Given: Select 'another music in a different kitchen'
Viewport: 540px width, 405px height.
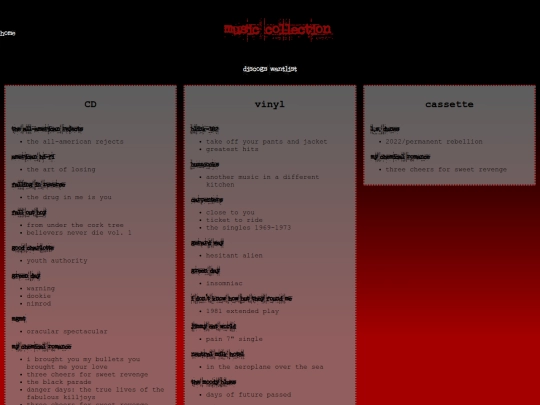Looking at the screenshot, I should 262,181.
